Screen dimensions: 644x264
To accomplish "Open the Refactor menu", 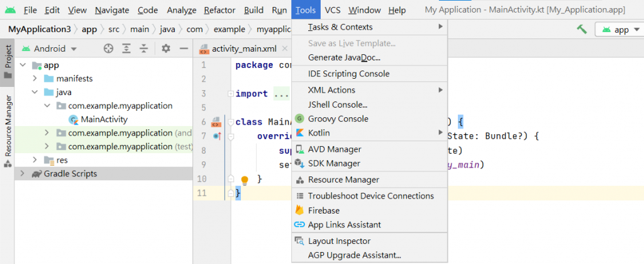I will click(219, 10).
